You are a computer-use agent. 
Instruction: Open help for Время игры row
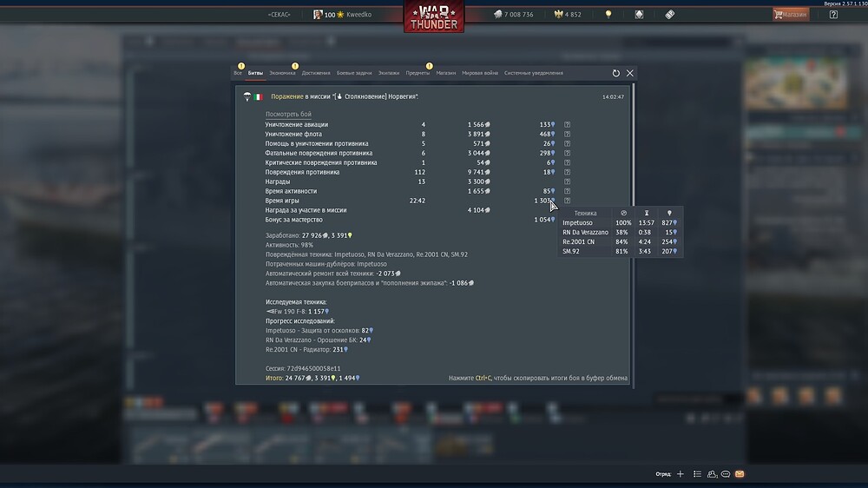[567, 201]
